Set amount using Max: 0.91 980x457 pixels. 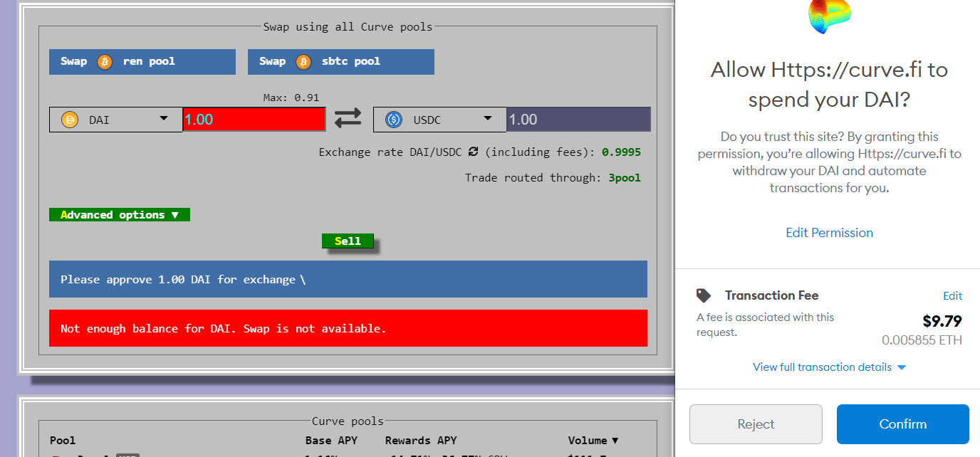tap(291, 98)
